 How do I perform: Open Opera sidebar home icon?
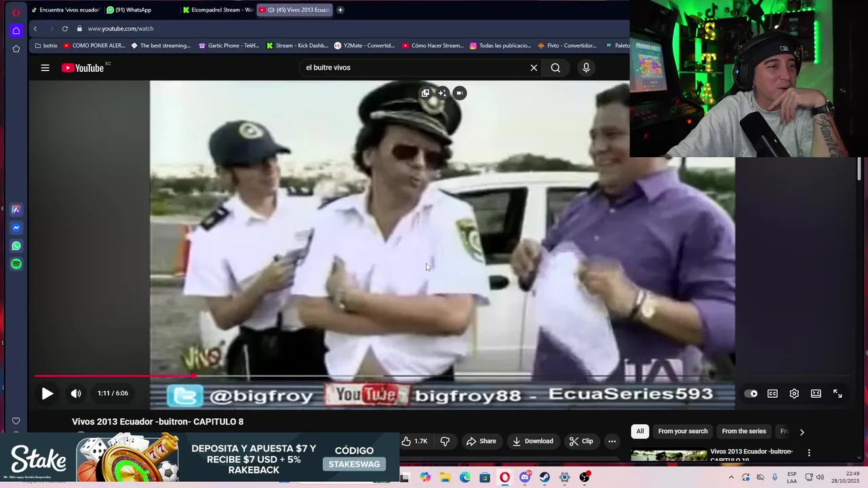point(16,30)
